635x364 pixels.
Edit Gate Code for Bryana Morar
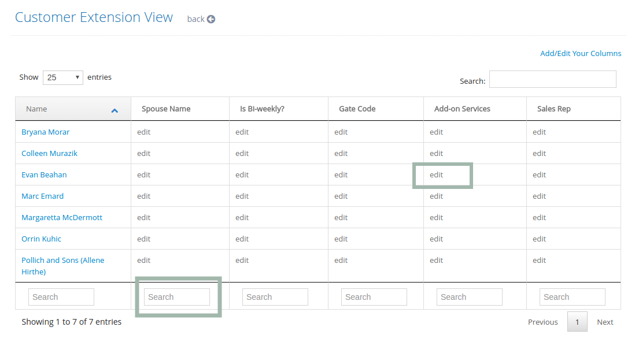(x=341, y=132)
